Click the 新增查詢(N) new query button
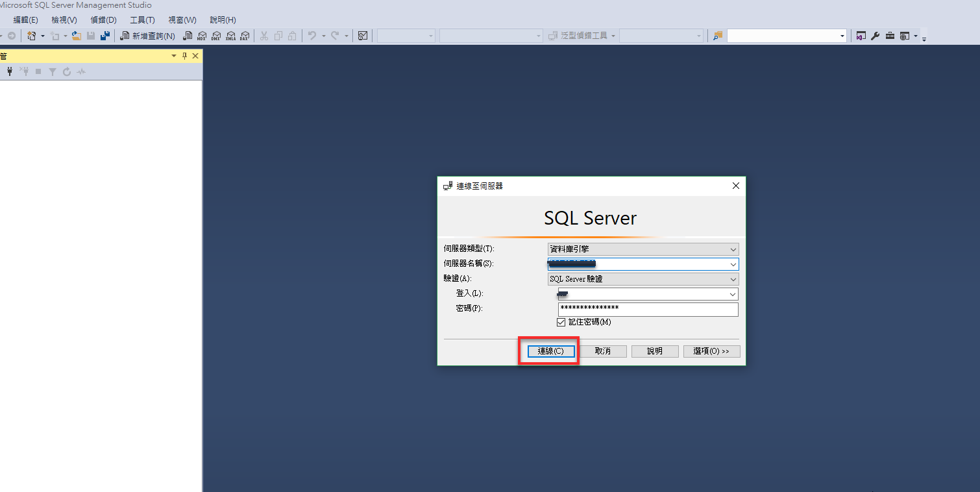Viewport: 980px width, 492px height. (148, 36)
